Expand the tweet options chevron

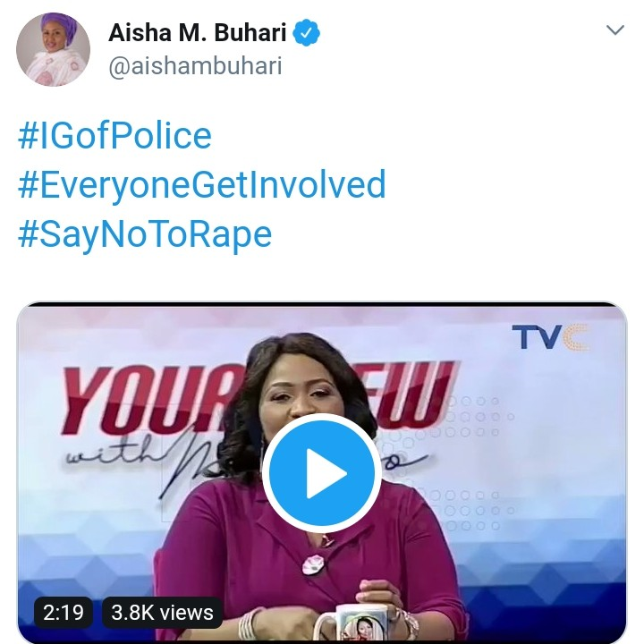click(615, 30)
